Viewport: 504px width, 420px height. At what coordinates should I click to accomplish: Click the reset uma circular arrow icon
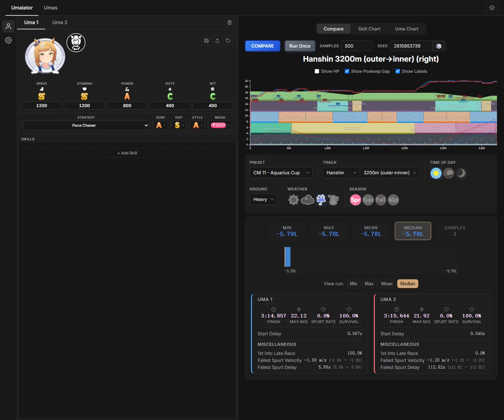[228, 41]
